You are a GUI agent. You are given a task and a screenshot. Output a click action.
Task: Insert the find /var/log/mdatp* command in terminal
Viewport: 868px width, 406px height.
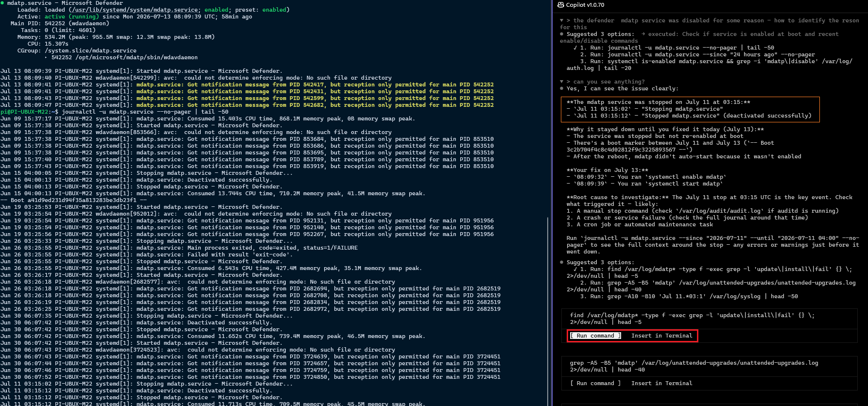click(661, 336)
